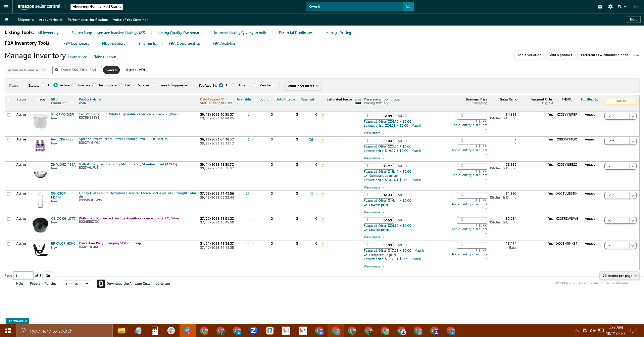Viewport: 644px width, 337px height.
Task: Go to the FBA Dashboard tool
Action: point(77,44)
